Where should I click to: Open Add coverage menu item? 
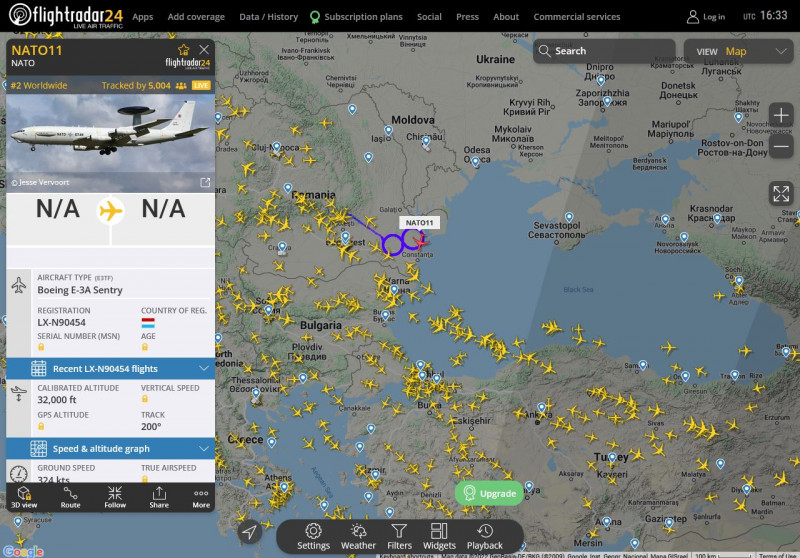[x=196, y=17]
